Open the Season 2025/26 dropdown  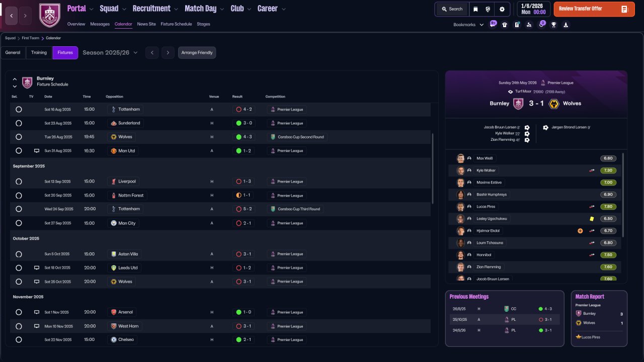click(110, 53)
